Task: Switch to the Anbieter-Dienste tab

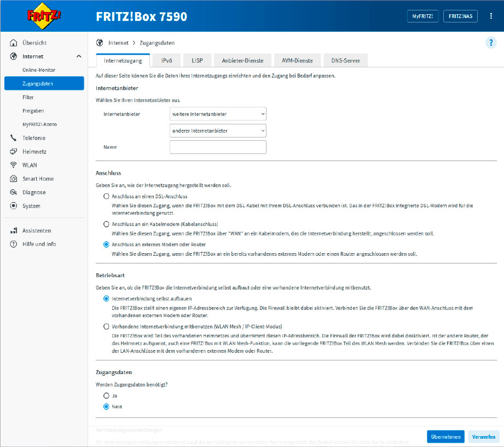Action: (242, 60)
